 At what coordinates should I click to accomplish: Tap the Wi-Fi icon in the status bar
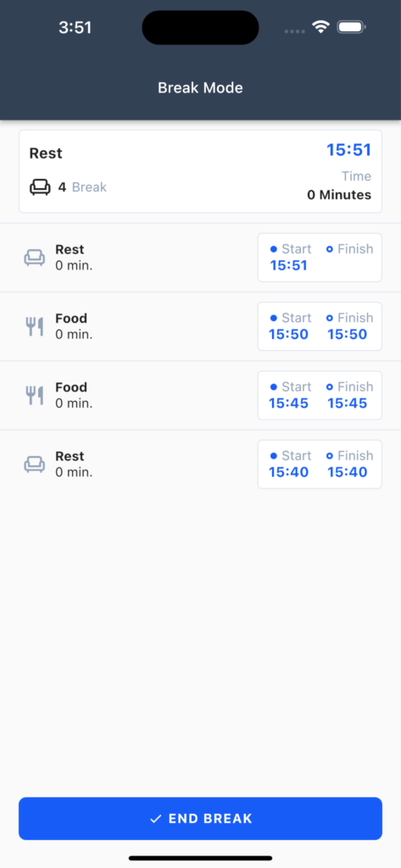320,26
